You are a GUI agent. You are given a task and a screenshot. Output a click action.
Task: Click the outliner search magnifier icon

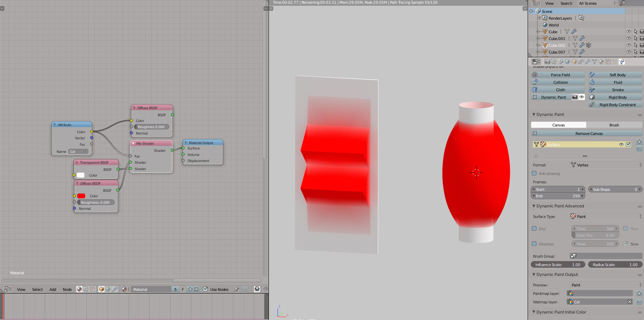(x=623, y=3)
